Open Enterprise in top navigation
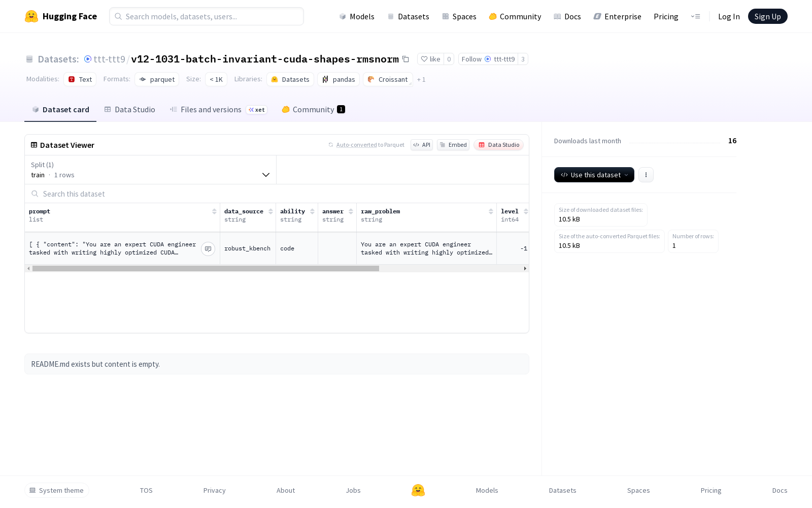Image resolution: width=812 pixels, height=508 pixels. pos(618,16)
